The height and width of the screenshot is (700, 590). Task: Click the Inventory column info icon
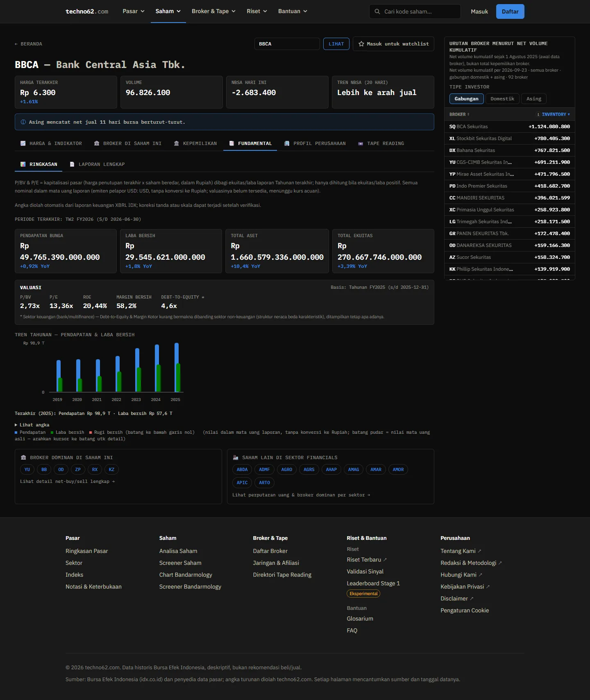[538, 115]
